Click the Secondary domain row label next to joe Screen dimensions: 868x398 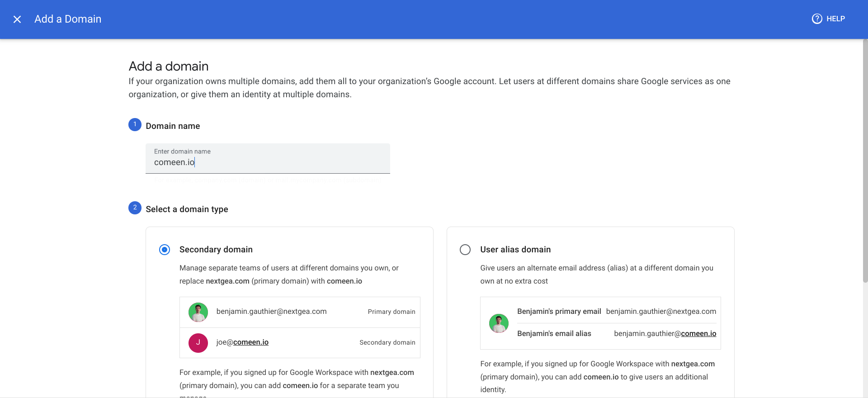point(387,342)
